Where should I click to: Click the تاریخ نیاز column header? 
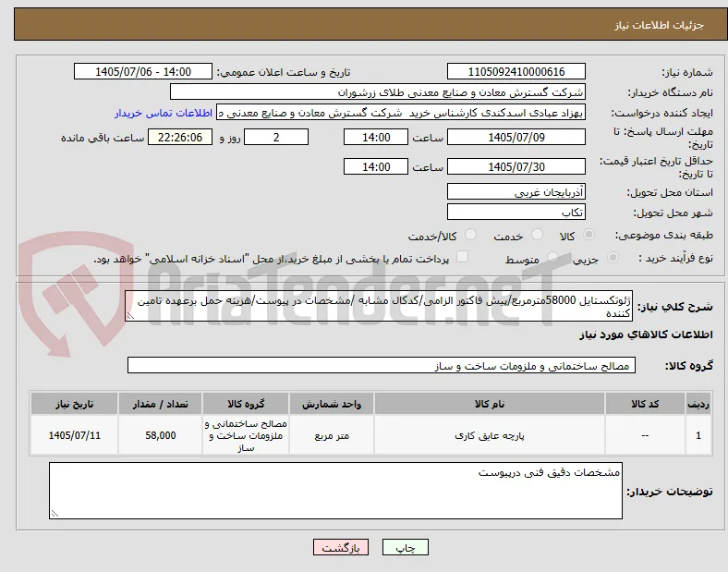pyautogui.click(x=74, y=404)
